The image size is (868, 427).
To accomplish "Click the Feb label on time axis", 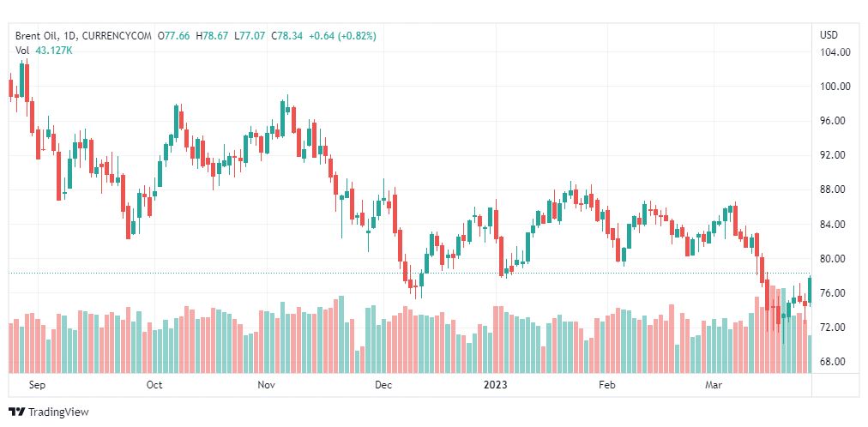I will (x=607, y=385).
